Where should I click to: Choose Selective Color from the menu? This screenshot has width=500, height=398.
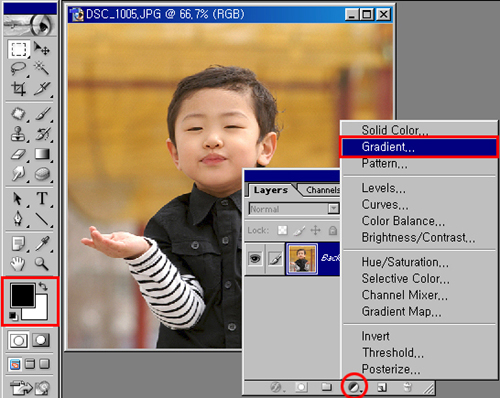click(419, 279)
